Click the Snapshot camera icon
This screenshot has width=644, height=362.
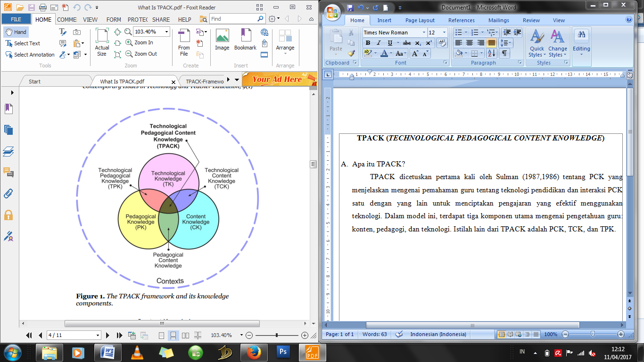[x=76, y=32]
